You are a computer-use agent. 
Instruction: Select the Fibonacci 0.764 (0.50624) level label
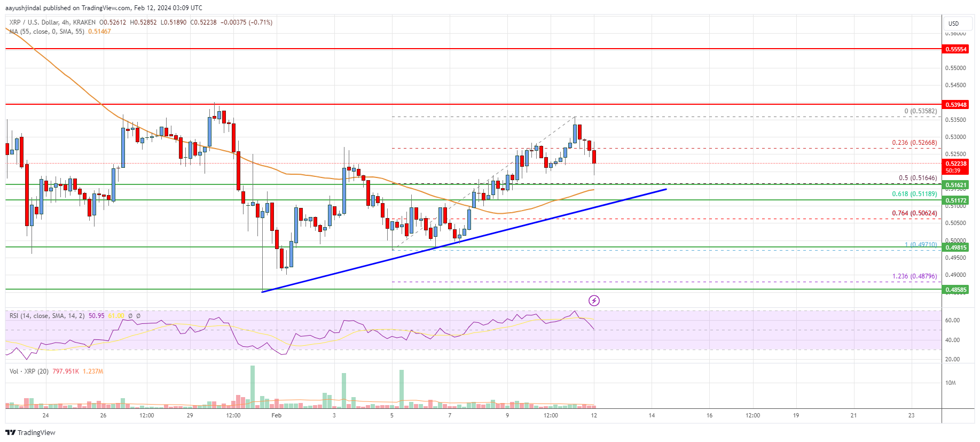coord(914,213)
